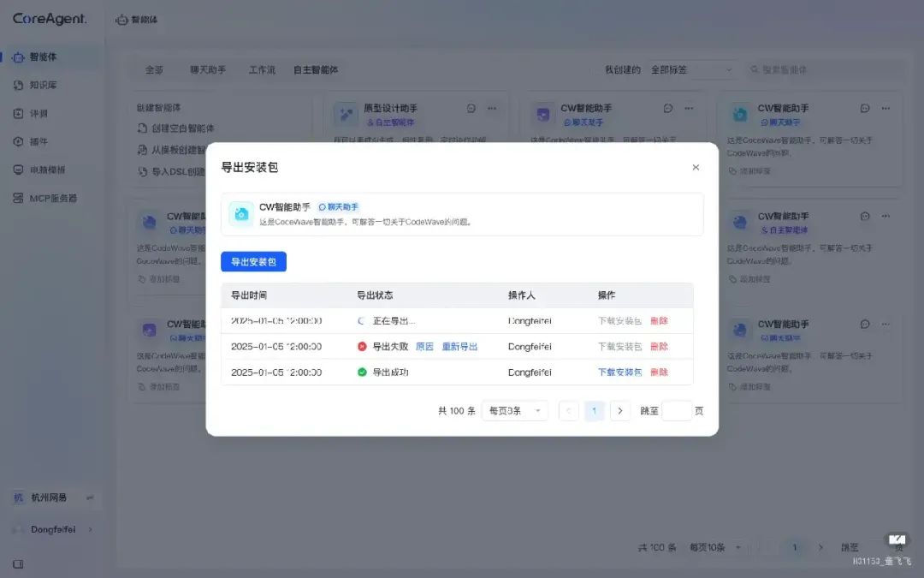Delete the 正在导出 row
Screen dimensions: 924x578
point(659,321)
